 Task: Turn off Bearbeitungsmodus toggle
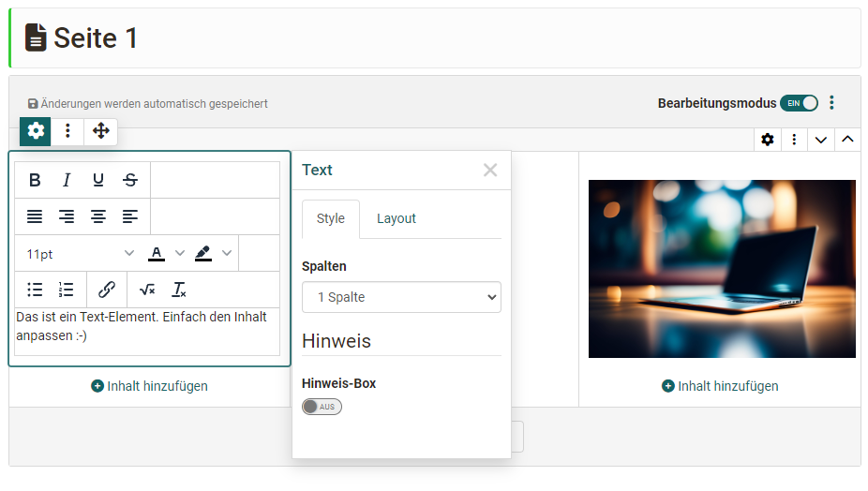(x=799, y=103)
